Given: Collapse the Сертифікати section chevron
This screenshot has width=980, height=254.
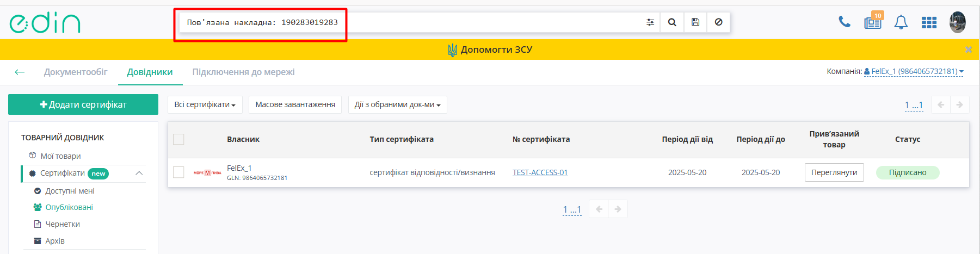Looking at the screenshot, I should tap(139, 173).
